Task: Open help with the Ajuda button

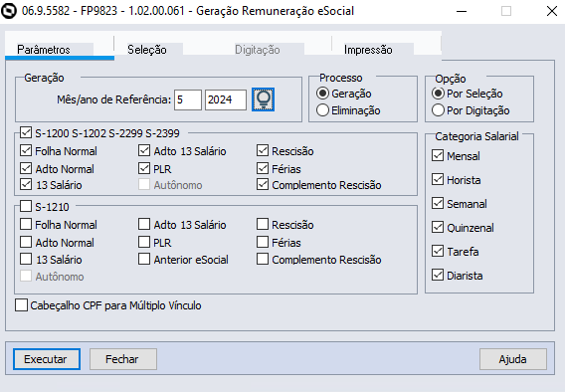Action: [x=513, y=359]
